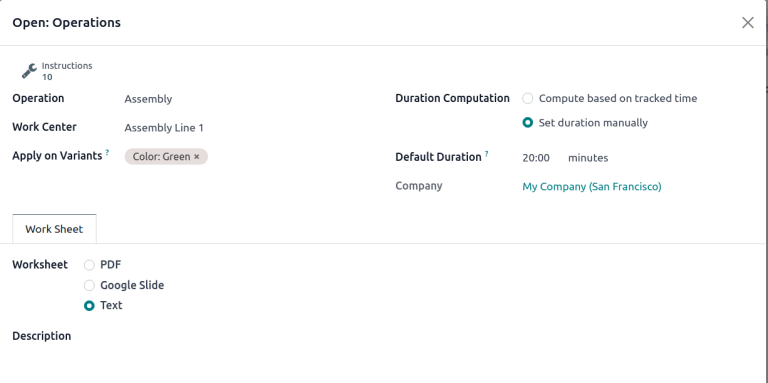
Task: Select the Set duration manually option
Action: (x=528, y=123)
